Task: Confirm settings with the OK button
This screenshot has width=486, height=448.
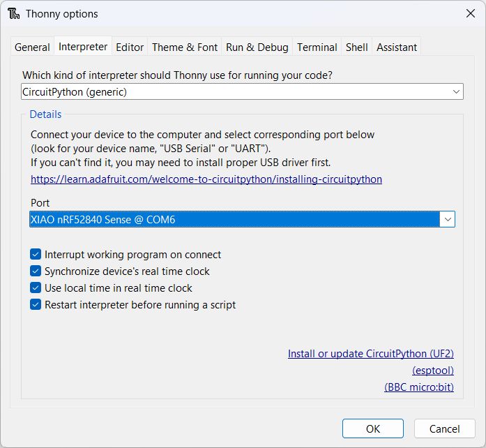Action: (373, 428)
